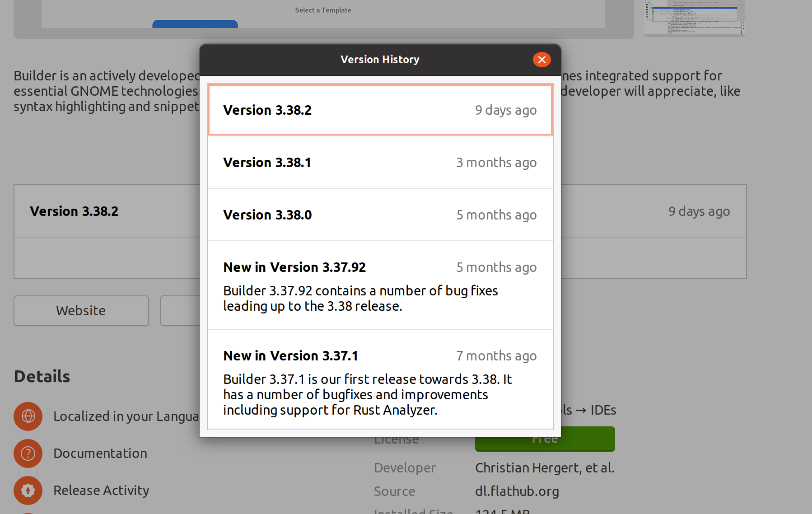Click the Localized in your Language label
Viewport: 812px width, 514px height.
tap(126, 416)
